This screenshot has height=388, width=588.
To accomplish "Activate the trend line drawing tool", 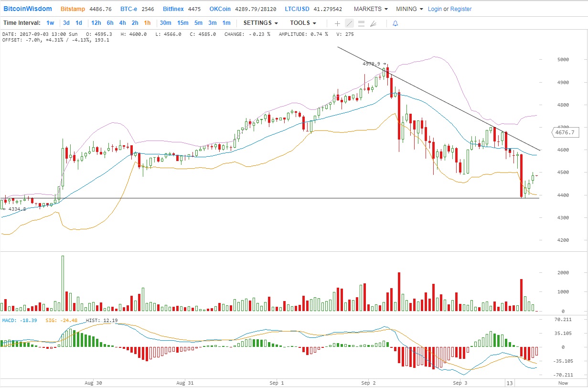I will point(349,23).
